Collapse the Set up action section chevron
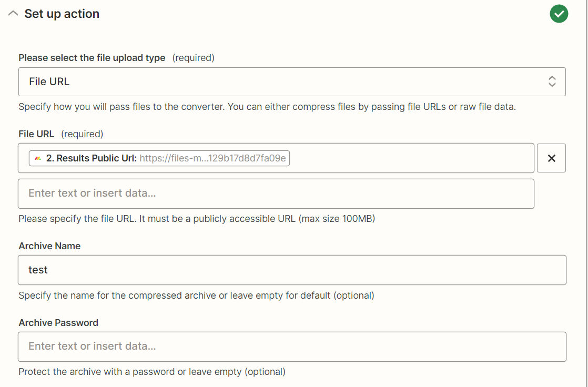The image size is (588, 387). (x=13, y=14)
